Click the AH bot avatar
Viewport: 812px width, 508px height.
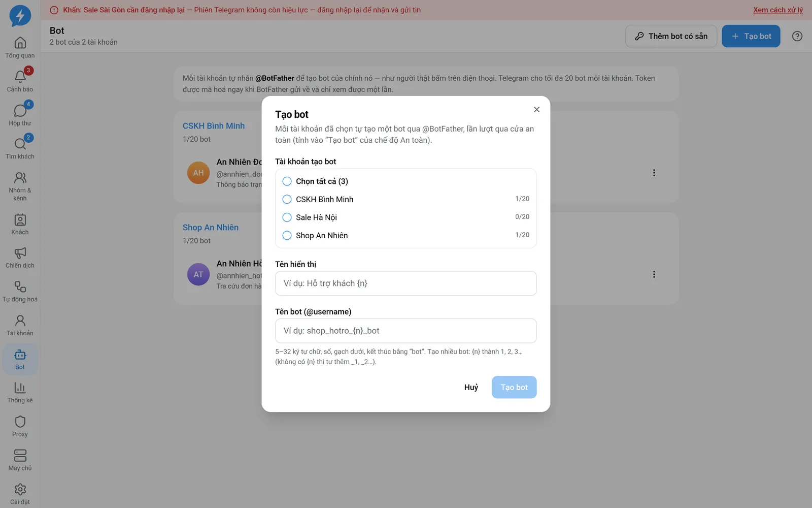point(198,173)
